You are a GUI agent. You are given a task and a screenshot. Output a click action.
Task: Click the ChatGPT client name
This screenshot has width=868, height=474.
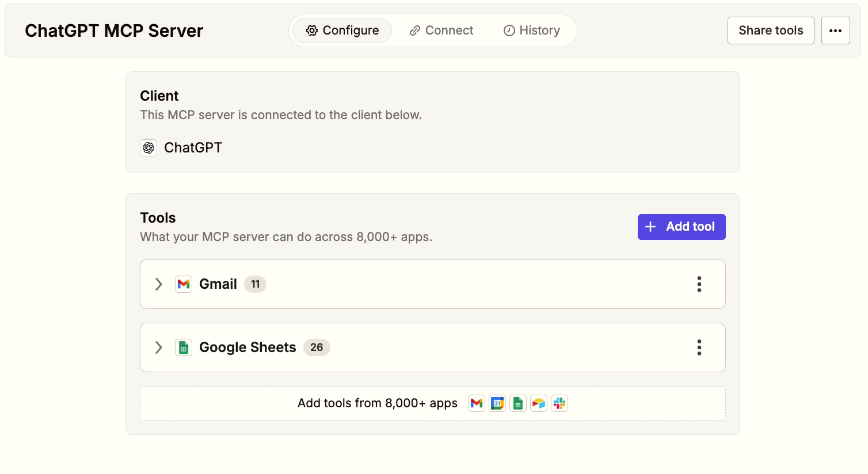(193, 148)
